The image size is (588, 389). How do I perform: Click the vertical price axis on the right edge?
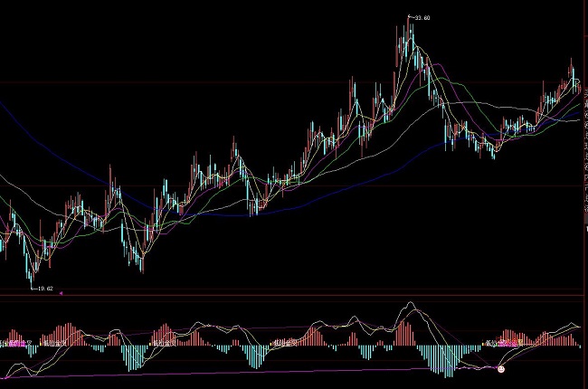[x=583, y=136]
